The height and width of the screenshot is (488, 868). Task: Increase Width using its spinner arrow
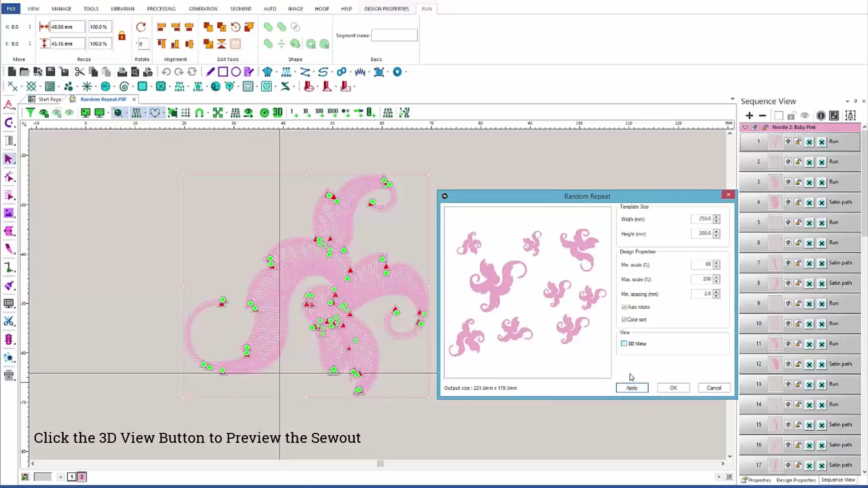tap(717, 217)
